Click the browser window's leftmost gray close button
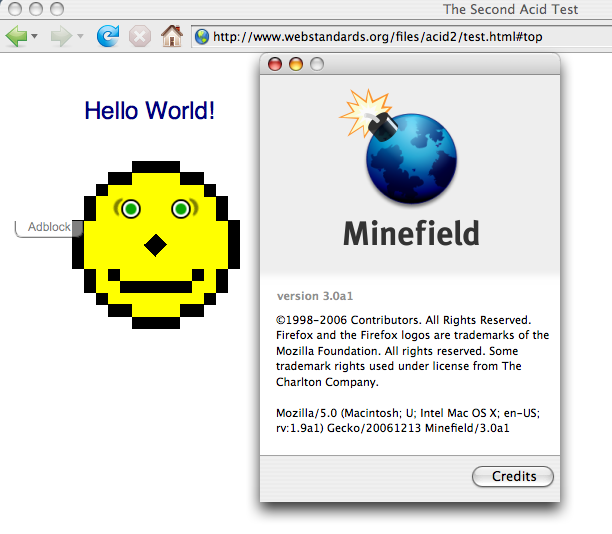 (x=15, y=9)
